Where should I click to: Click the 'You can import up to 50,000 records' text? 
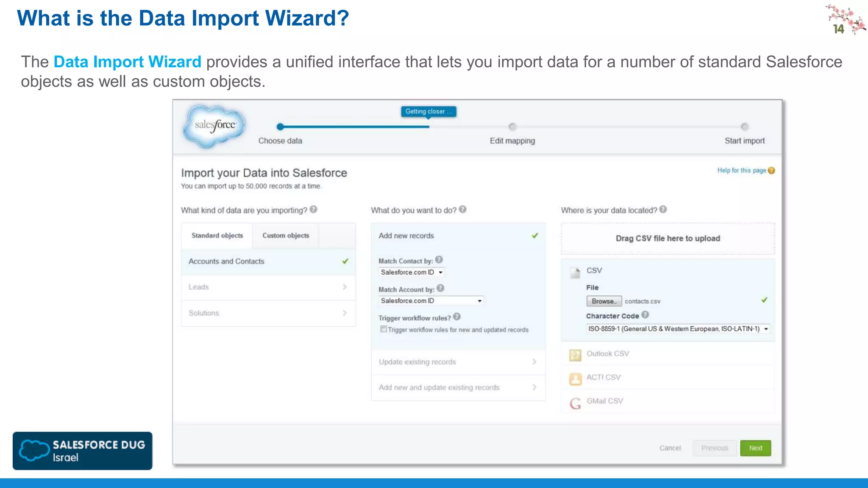(251, 186)
